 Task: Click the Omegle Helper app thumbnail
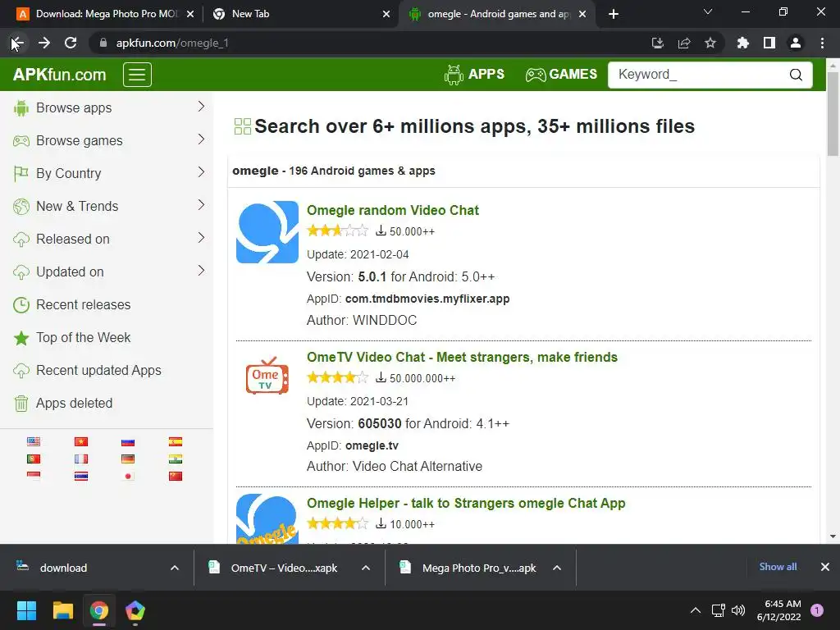pyautogui.click(x=267, y=518)
